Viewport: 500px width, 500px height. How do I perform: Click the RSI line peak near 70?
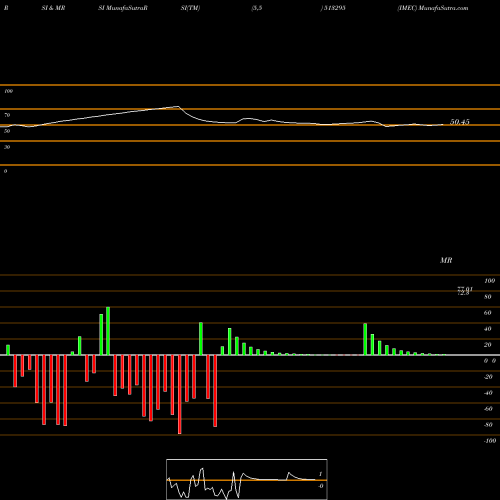pyautogui.click(x=178, y=107)
